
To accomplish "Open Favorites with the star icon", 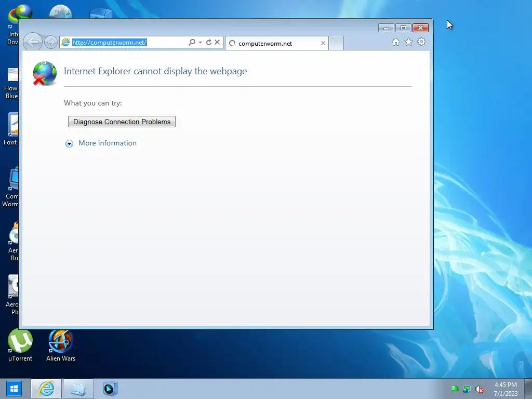I will pos(408,42).
